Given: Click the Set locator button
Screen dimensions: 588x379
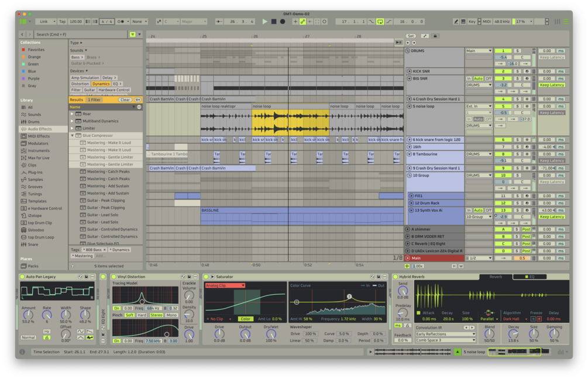Looking at the screenshot, I should coord(411,36).
